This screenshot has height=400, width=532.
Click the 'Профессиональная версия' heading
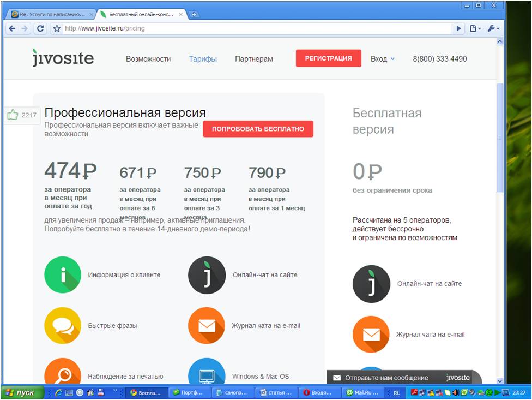point(125,112)
